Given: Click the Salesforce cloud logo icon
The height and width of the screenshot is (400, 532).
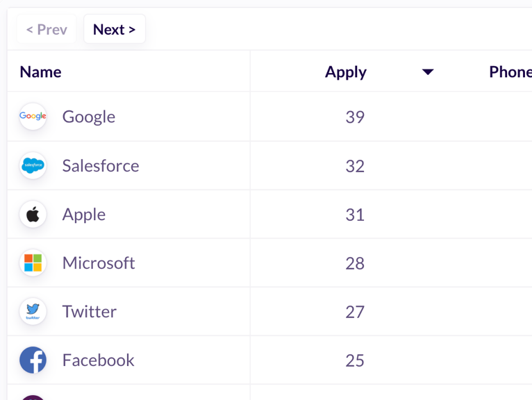Looking at the screenshot, I should [33, 165].
